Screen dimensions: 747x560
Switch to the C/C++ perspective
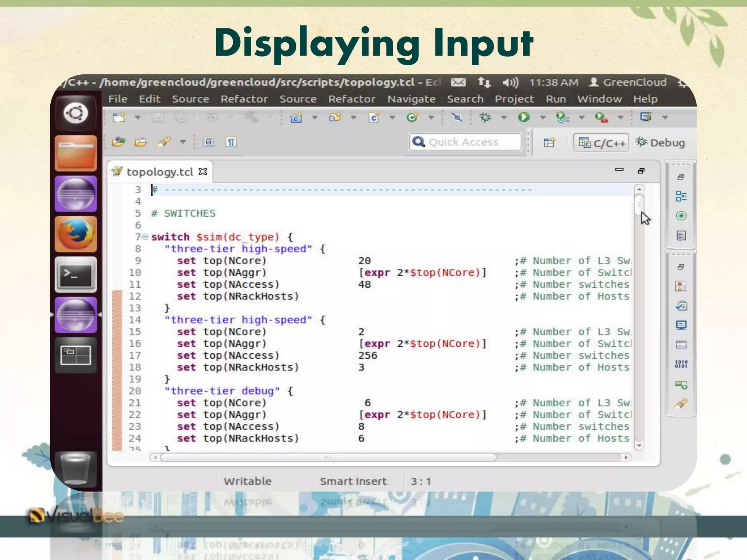click(x=602, y=143)
